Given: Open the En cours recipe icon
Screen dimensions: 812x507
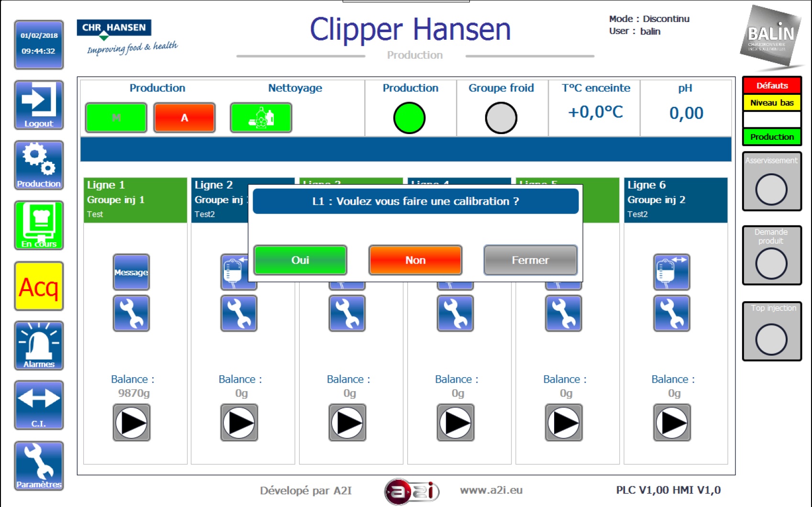Looking at the screenshot, I should 39,225.
